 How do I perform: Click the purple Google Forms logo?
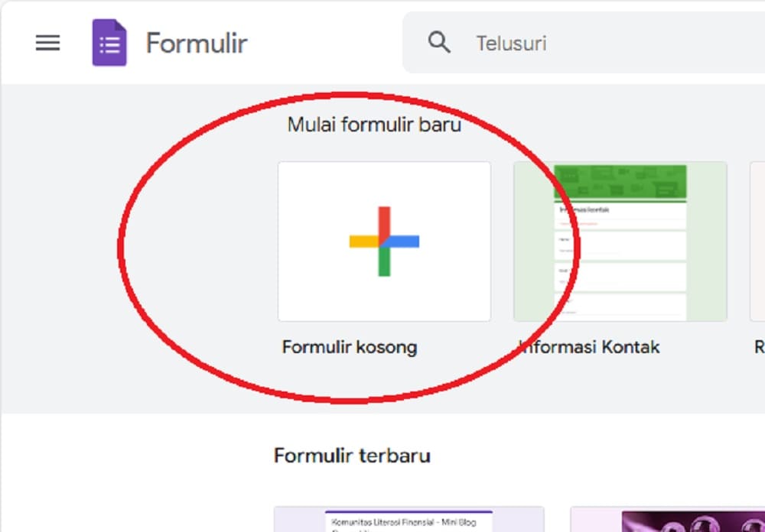coord(109,43)
